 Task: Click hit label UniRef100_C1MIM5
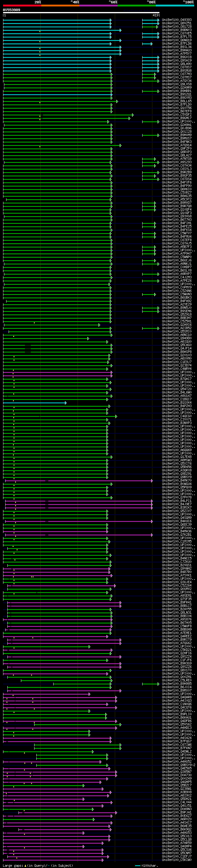pyautogui.click(x=177, y=541)
